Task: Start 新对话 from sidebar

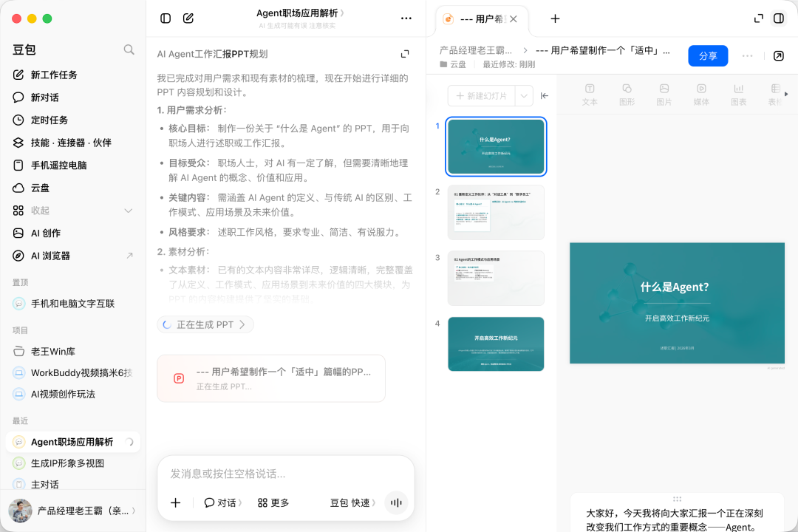Action: point(72,98)
